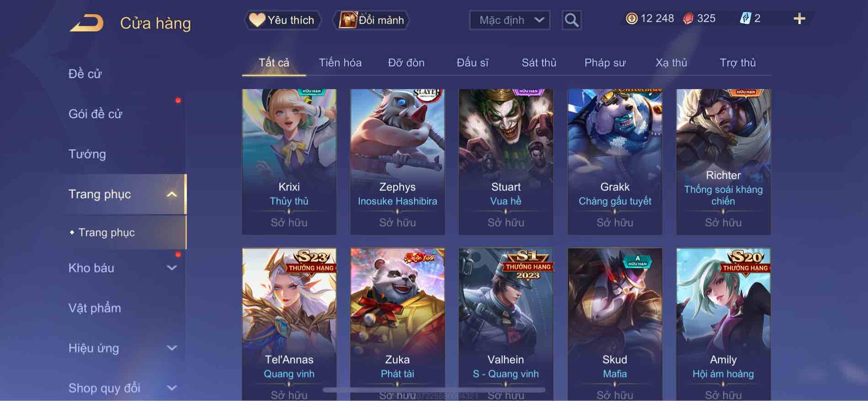Viewport: 868px width, 401px height.
Task: Tap the red ruby currency icon
Action: pos(688,19)
